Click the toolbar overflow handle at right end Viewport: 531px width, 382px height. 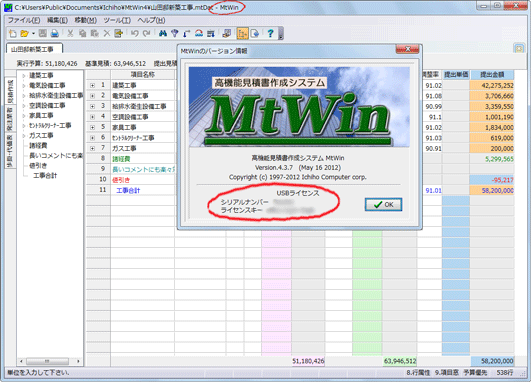tap(280, 34)
